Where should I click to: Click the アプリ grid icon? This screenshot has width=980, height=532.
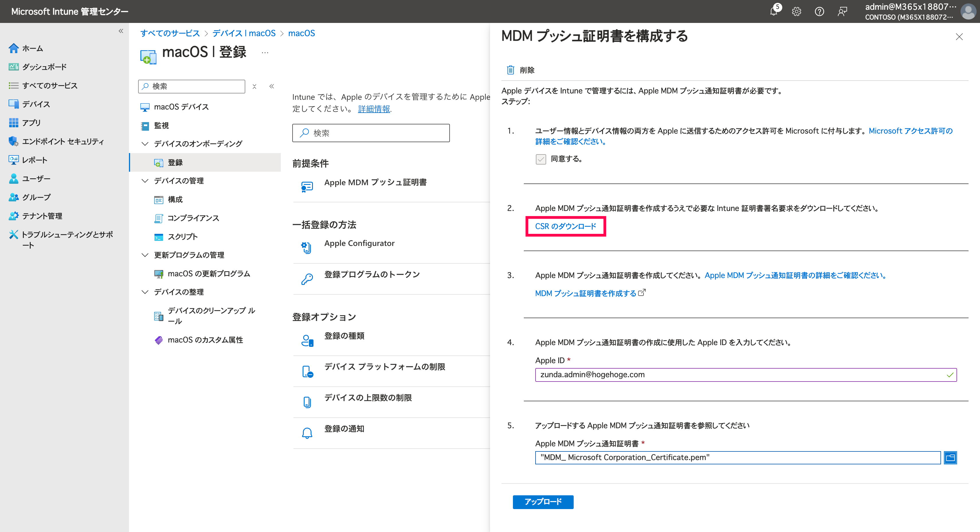click(14, 122)
